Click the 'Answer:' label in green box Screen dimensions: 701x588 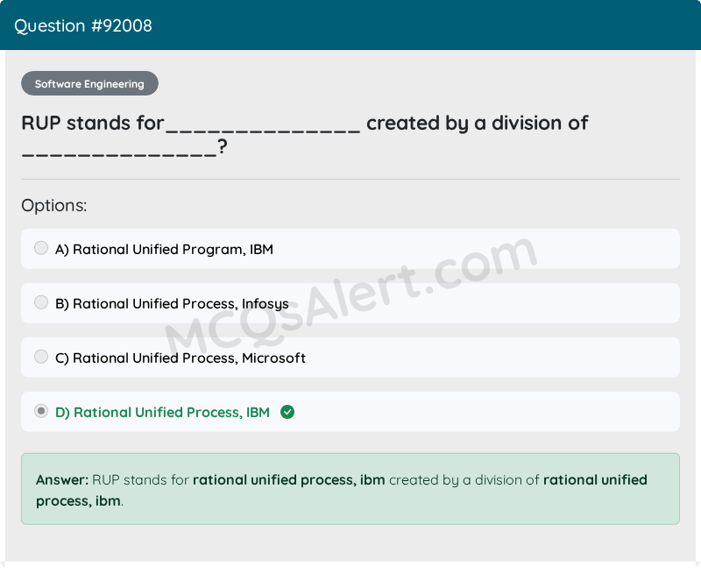click(62, 480)
